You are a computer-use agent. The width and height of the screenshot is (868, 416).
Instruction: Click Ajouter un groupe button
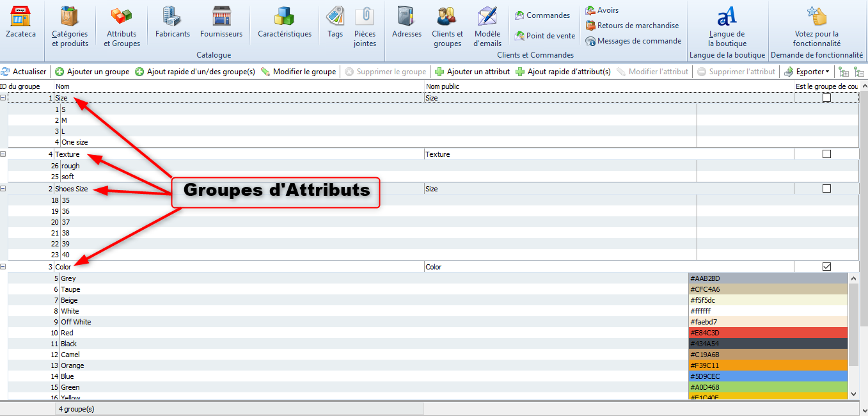tap(92, 72)
